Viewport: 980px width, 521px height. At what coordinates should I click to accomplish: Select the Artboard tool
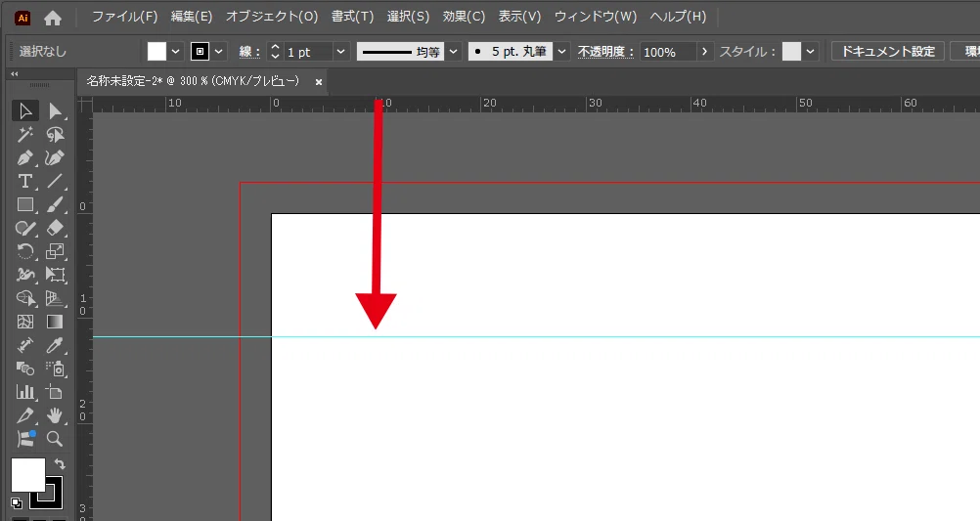55,392
